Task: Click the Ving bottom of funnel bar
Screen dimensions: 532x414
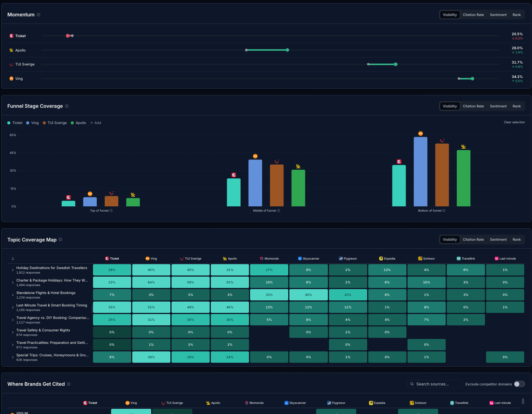Action: tap(421, 172)
